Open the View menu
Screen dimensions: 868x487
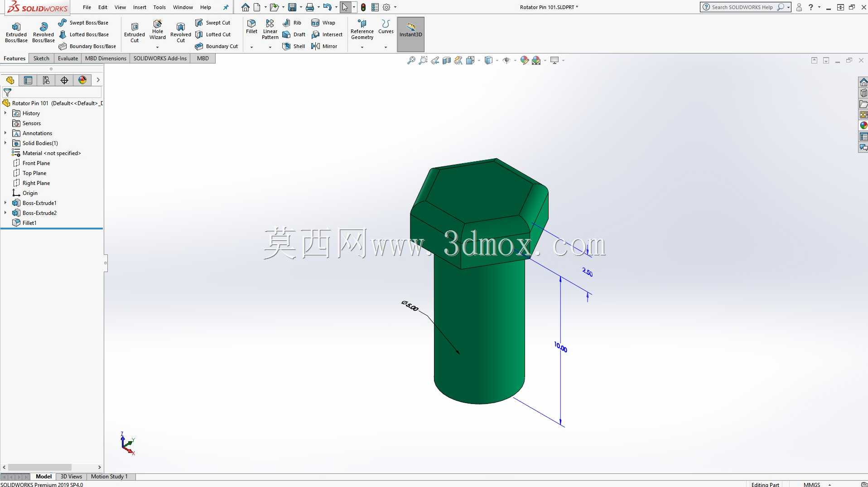tap(120, 7)
